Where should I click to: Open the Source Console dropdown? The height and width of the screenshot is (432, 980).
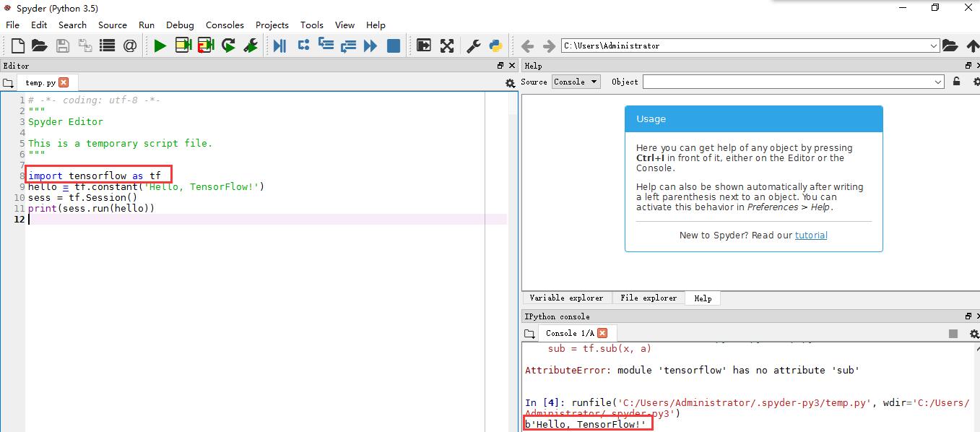[x=576, y=82]
